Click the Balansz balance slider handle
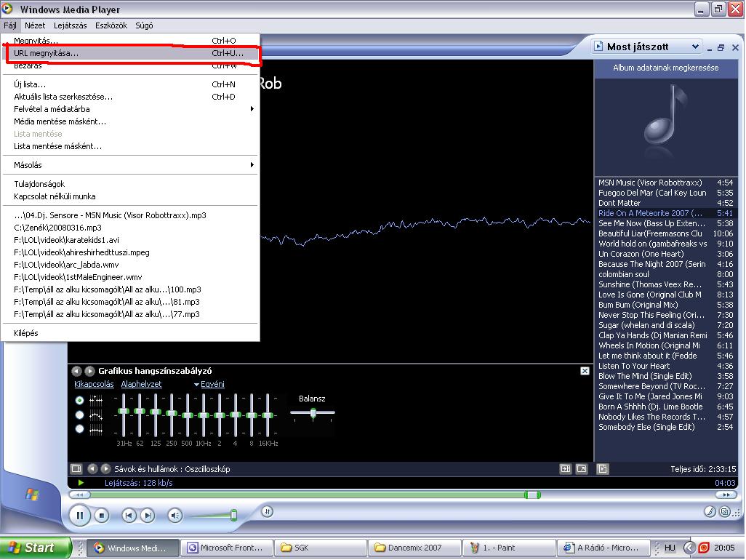Image resolution: width=746 pixels, height=560 pixels. [x=313, y=413]
